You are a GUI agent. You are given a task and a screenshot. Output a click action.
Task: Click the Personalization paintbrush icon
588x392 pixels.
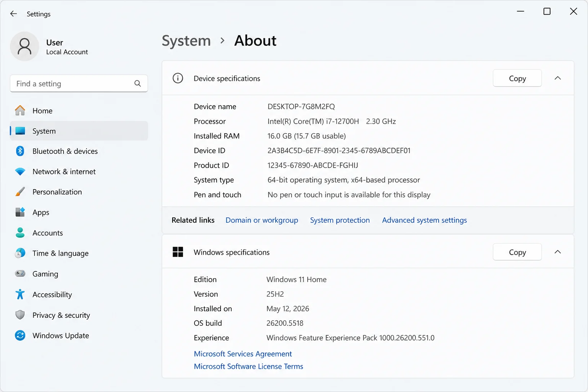click(x=20, y=192)
